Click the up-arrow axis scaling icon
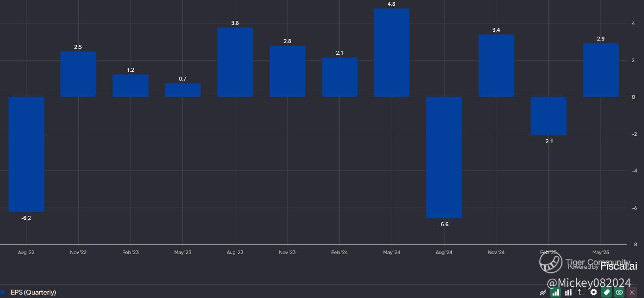The image size is (644, 298). pyautogui.click(x=580, y=292)
